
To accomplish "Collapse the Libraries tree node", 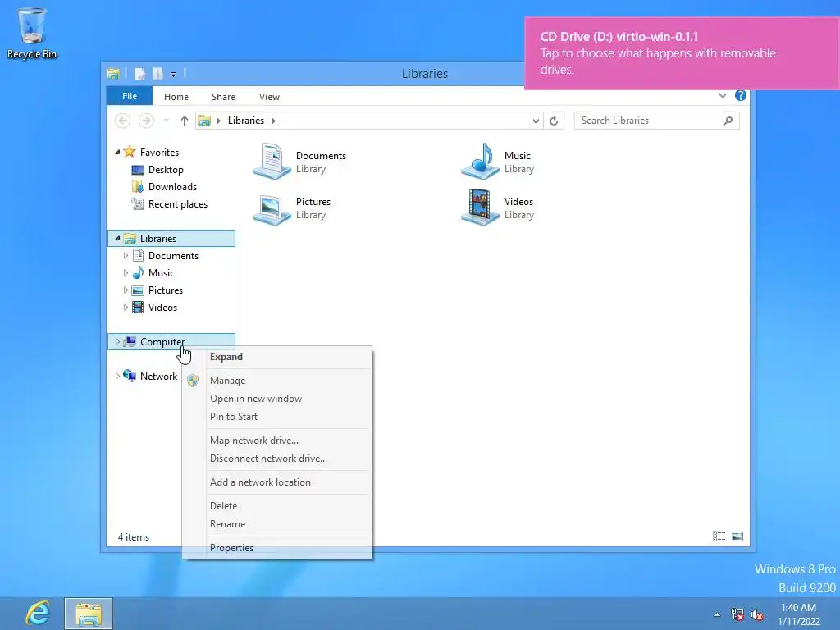I will point(117,239).
